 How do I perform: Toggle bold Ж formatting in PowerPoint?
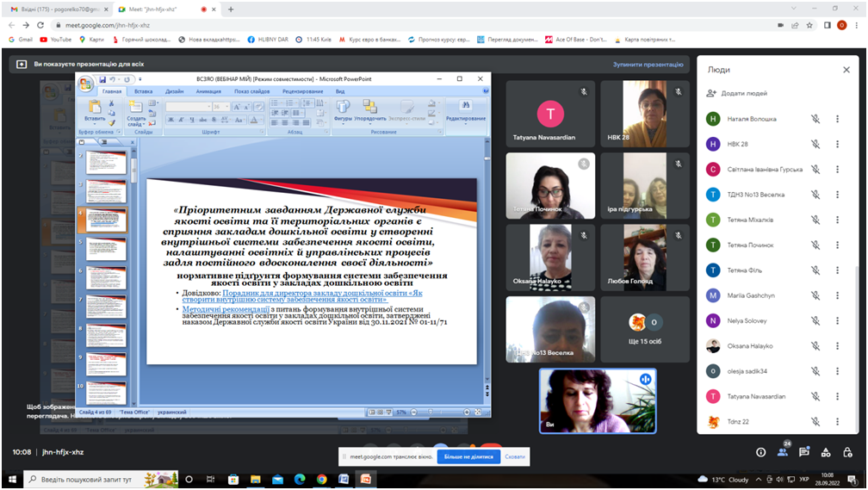click(x=171, y=121)
